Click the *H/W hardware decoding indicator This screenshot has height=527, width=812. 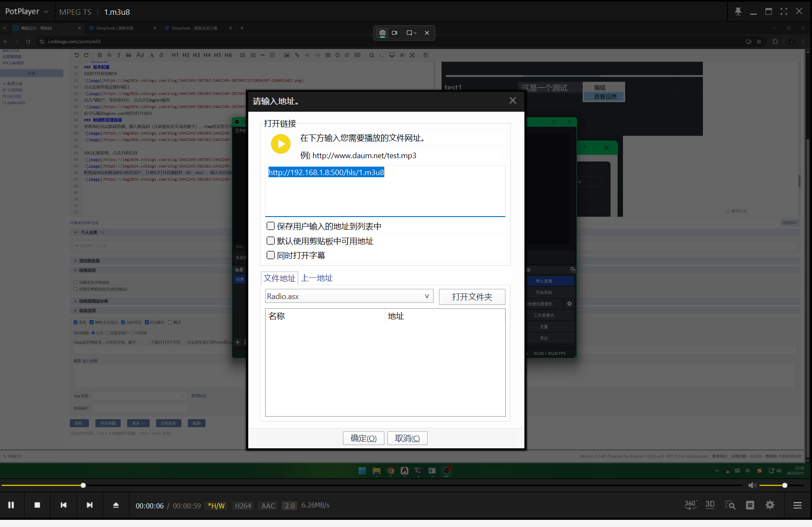tap(216, 506)
